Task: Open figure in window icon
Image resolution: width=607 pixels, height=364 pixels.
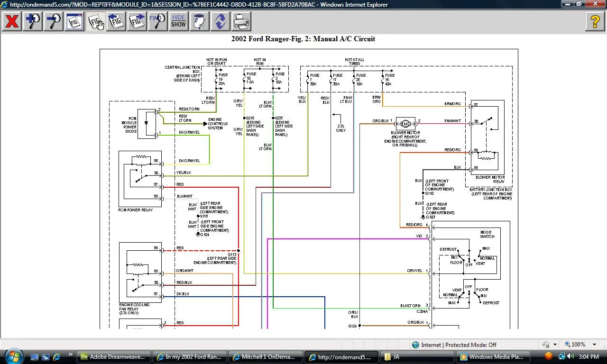Action: point(74,21)
